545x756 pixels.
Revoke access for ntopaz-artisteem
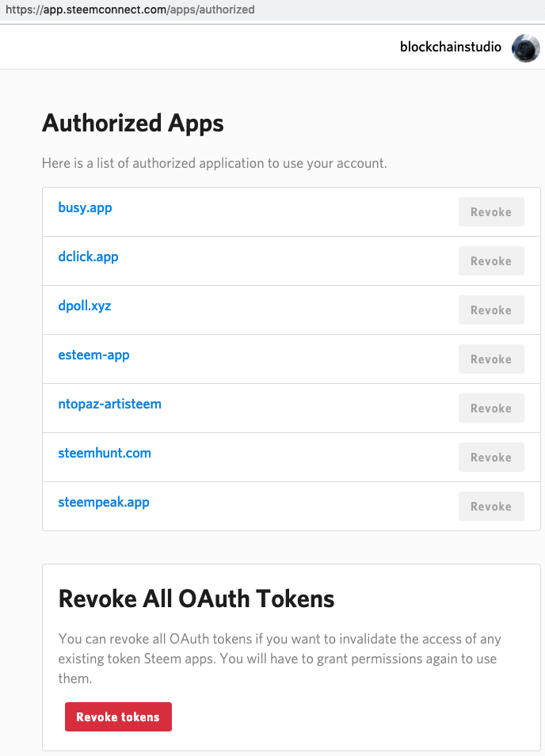[x=491, y=408]
